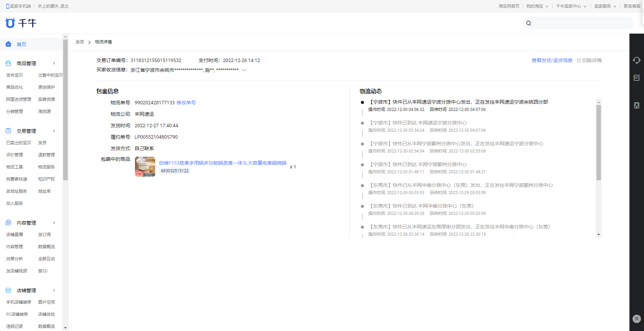The width and height of the screenshot is (644, 331).
Task: Click the sidebar scrollbar down arrow
Action: (65, 328)
